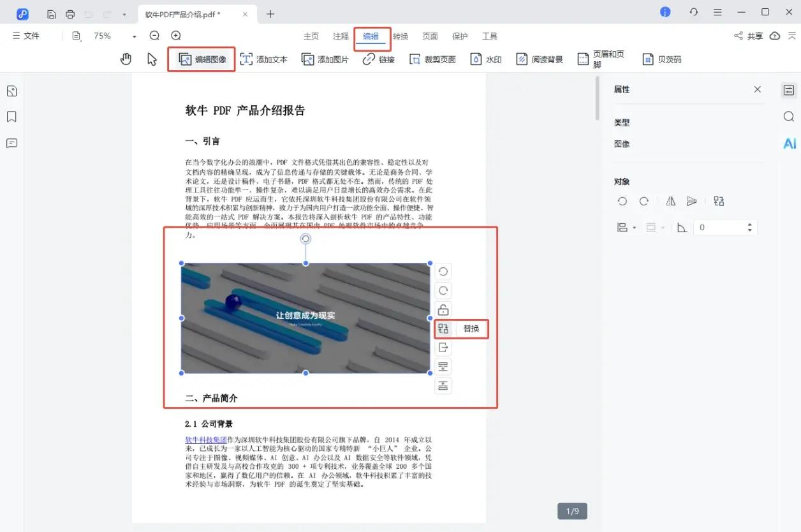The height and width of the screenshot is (532, 801).
Task: Open the 阅读背景 reading background tool
Action: tap(540, 59)
